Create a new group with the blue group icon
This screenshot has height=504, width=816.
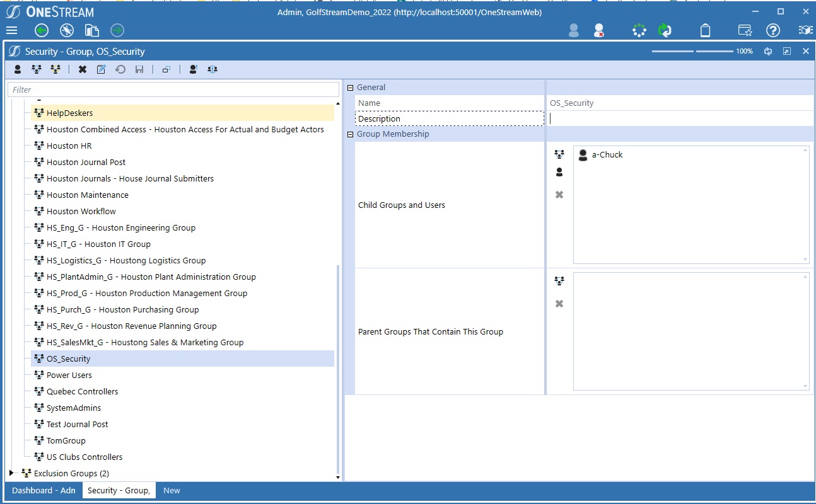[x=37, y=69]
